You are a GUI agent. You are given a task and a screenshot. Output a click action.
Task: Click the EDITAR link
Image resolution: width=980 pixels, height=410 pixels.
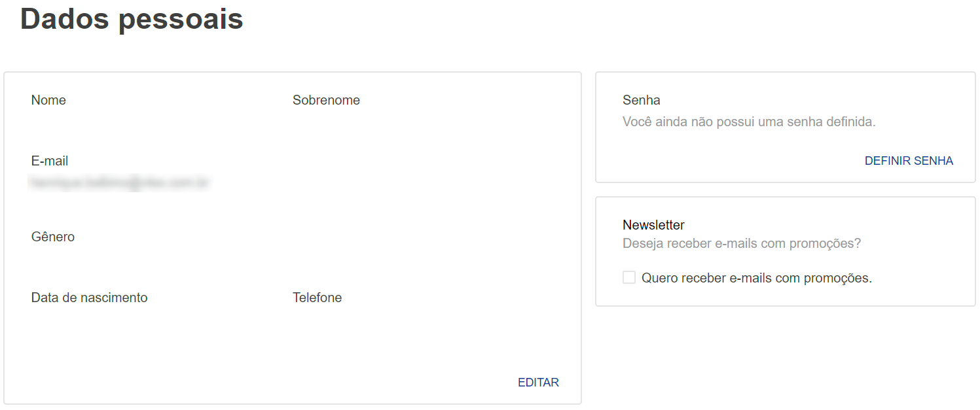[x=538, y=383]
